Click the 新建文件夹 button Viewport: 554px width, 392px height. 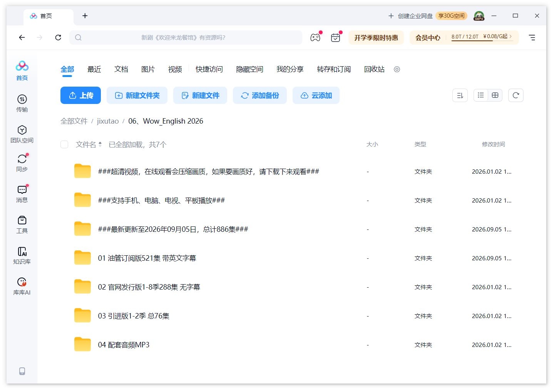pos(137,95)
